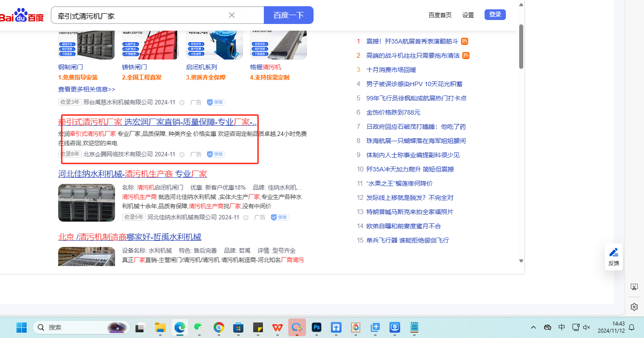Click 1.免费指导安装 orange text
Screen dimensions: 644x338
78,78
